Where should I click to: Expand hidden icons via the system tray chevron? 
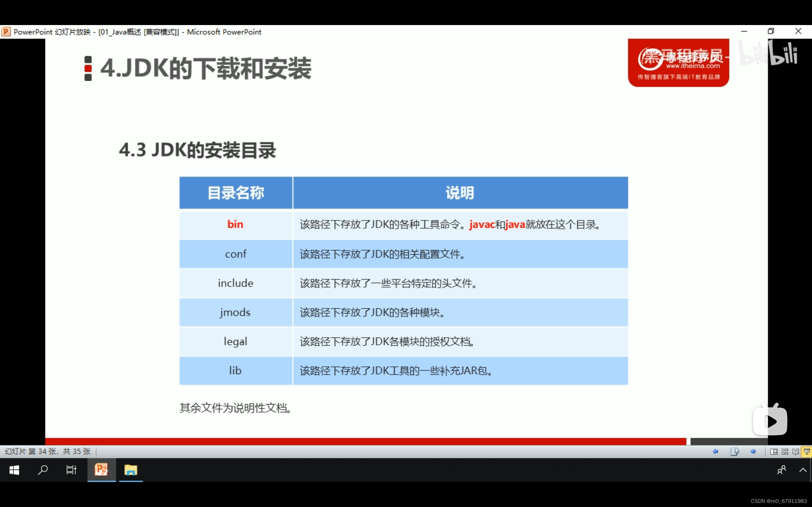pos(803,470)
